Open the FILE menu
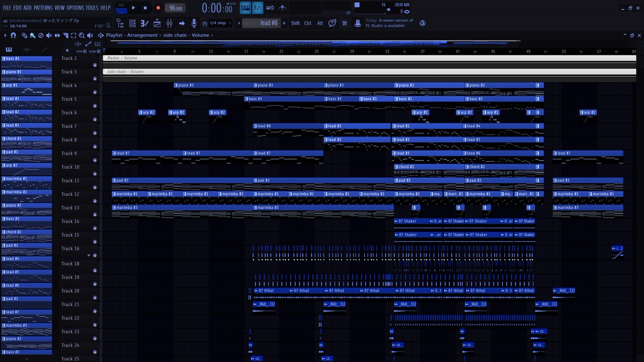Image resolution: width=644 pixels, height=362 pixels. tap(7, 8)
